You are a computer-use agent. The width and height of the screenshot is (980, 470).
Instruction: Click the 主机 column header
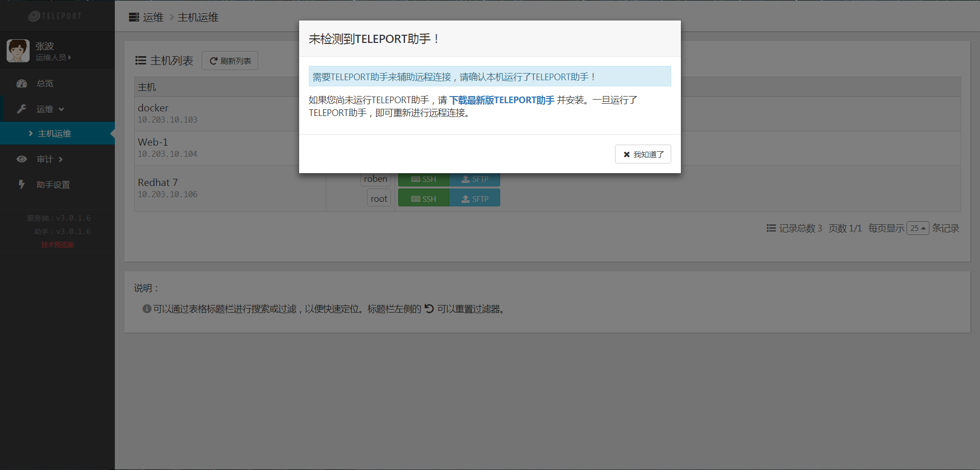[x=147, y=87]
